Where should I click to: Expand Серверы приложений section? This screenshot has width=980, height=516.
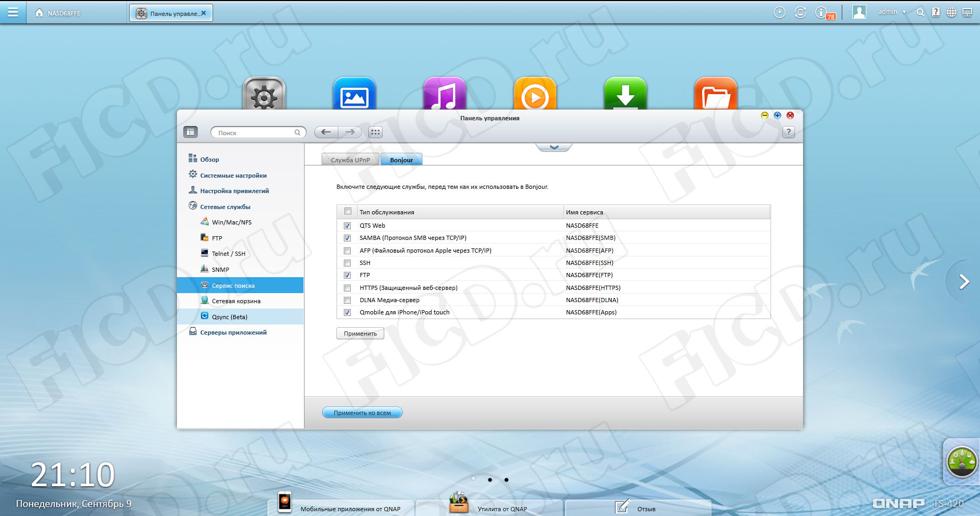(233, 332)
